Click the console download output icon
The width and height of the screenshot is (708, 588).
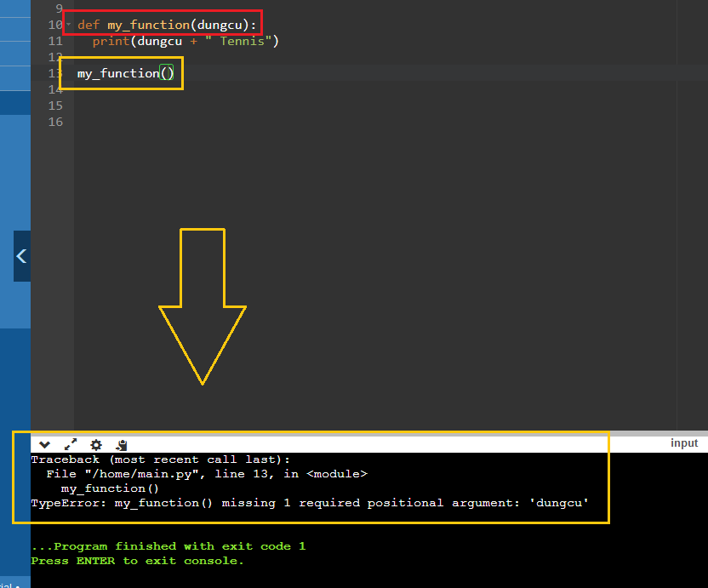122,445
